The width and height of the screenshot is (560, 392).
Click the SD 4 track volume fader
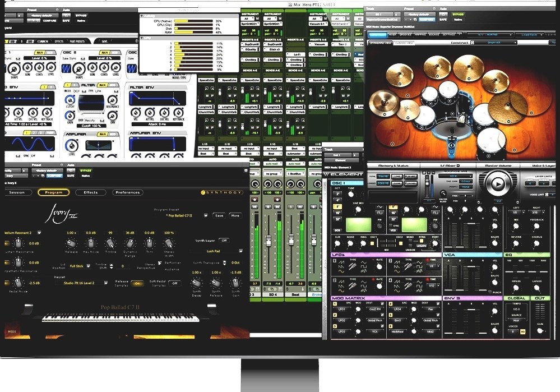(x=269, y=241)
